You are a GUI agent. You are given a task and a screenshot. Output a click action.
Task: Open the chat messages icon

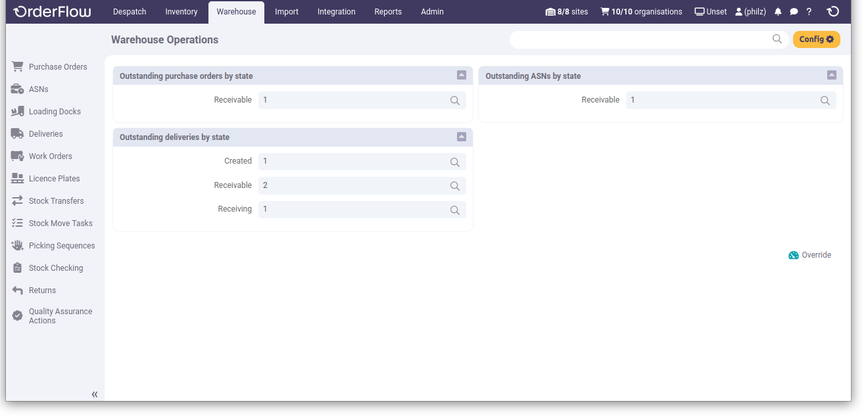[x=794, y=12]
